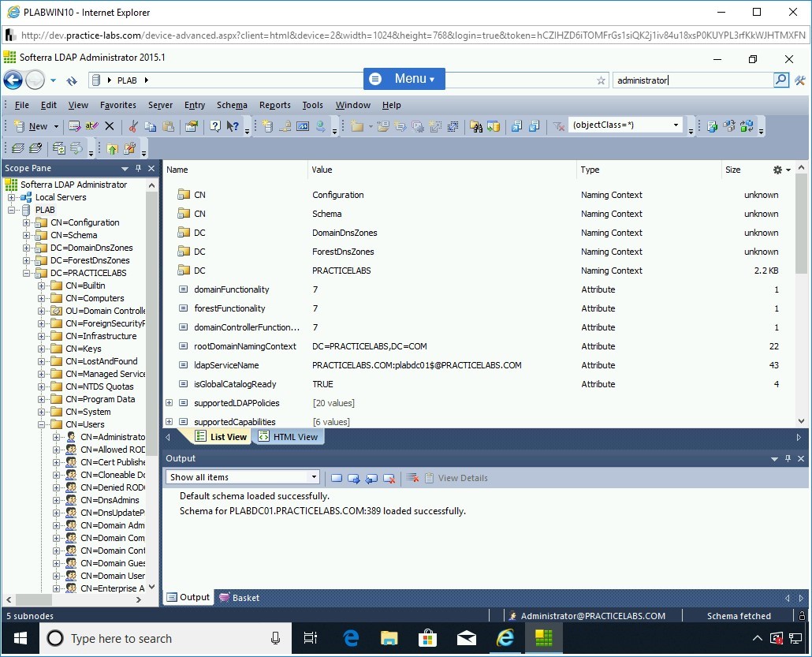The image size is (812, 657).
Task: Switch to the HTML View tab
Action: click(289, 437)
